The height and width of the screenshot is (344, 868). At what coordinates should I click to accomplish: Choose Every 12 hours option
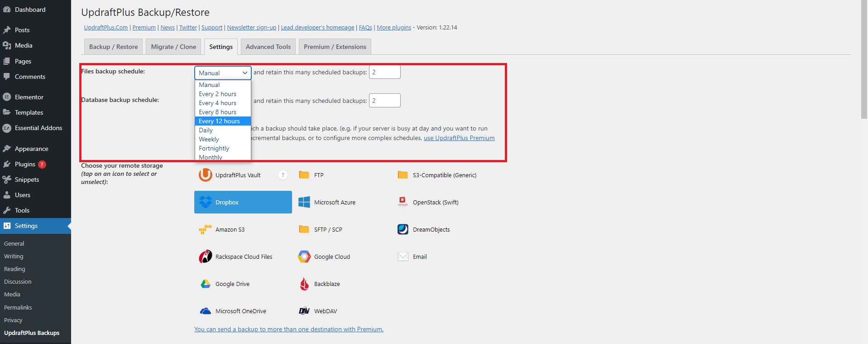tap(223, 121)
